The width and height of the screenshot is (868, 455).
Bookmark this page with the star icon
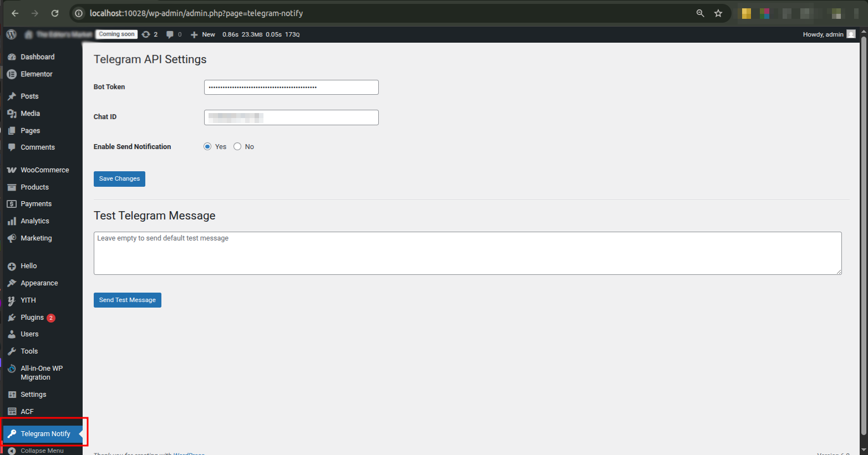coord(718,13)
